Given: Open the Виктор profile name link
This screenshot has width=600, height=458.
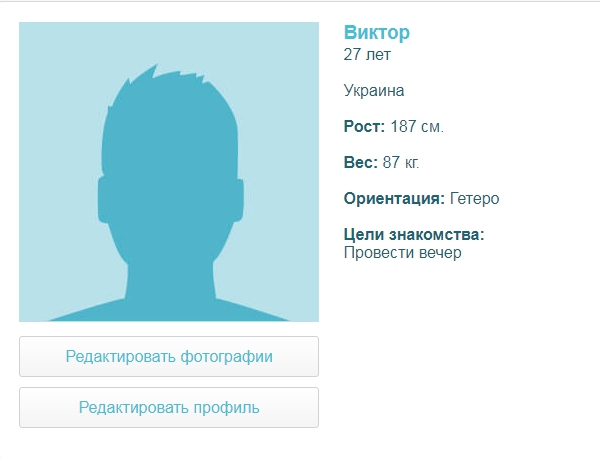Looking at the screenshot, I should pos(377,33).
